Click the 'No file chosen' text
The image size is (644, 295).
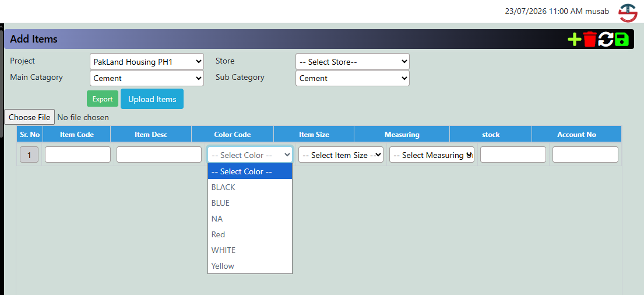click(x=83, y=118)
